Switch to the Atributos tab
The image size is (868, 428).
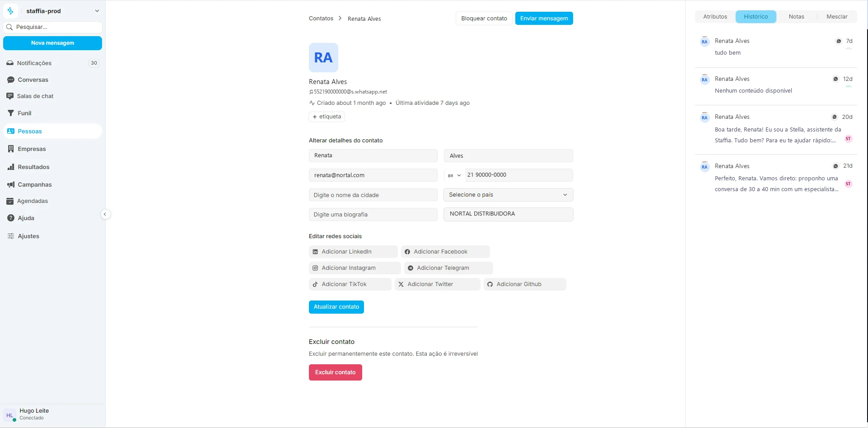tap(715, 17)
